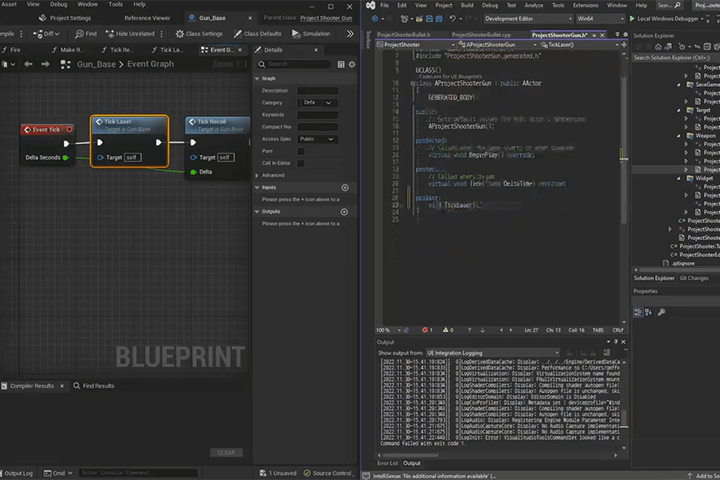This screenshot has width=720, height=480.
Task: Click the Keywords text field
Action: pos(318,115)
